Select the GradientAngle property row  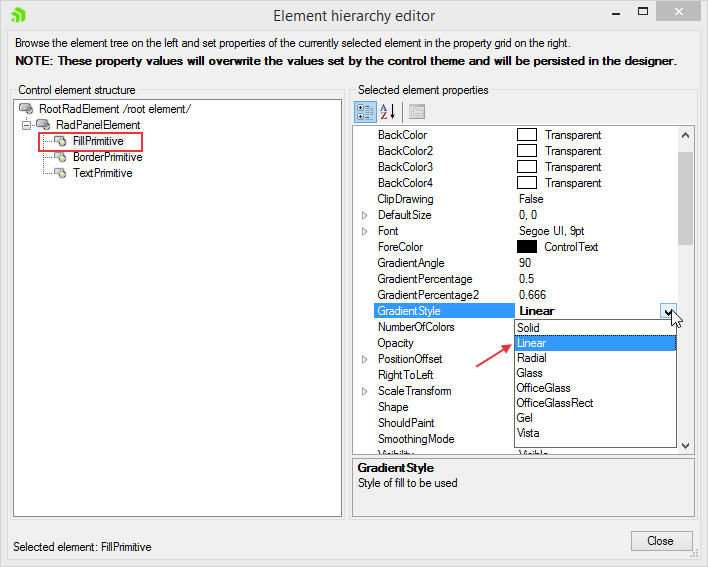point(526,263)
